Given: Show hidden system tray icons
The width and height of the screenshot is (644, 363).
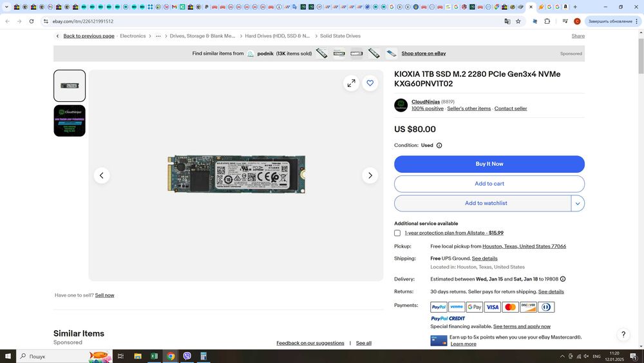Looking at the screenshot, I should click(562, 357).
